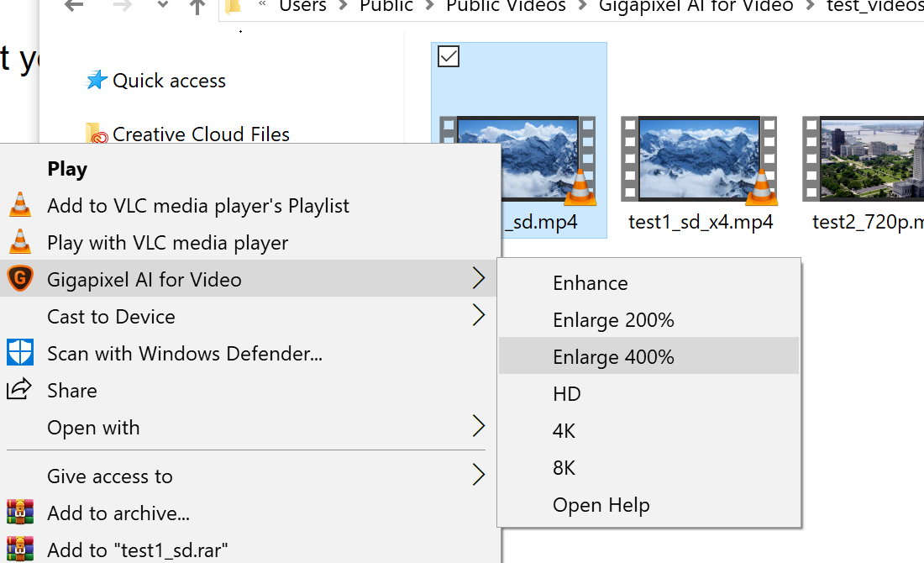Select the test2_720p video thumbnail
The width and height of the screenshot is (924, 563).
point(863,158)
